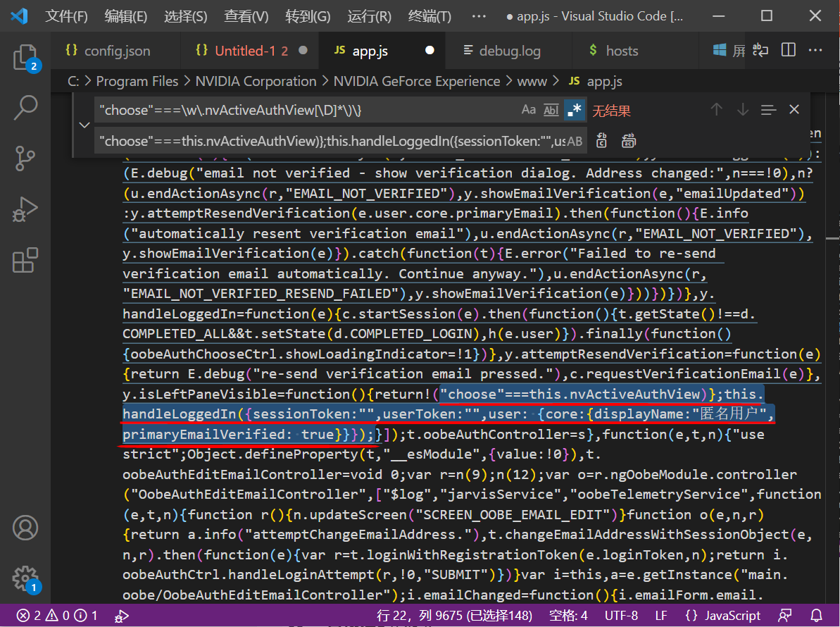Click the www breadcrumb segment
Screen dimensions: 840x627
coord(532,82)
